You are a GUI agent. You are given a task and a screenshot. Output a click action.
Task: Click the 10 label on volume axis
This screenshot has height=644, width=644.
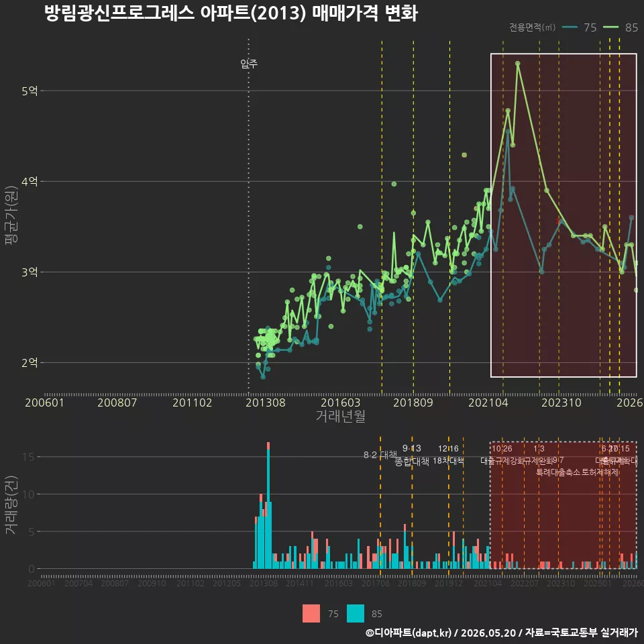(28, 494)
